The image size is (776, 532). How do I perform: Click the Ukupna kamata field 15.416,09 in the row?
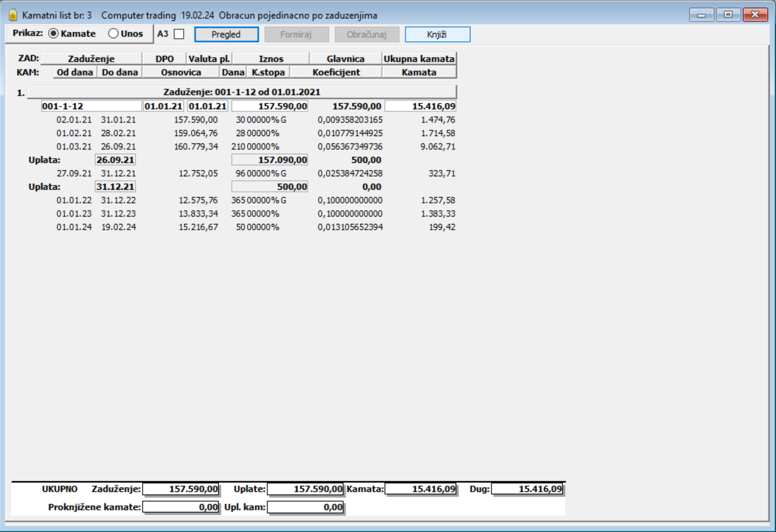(421, 106)
